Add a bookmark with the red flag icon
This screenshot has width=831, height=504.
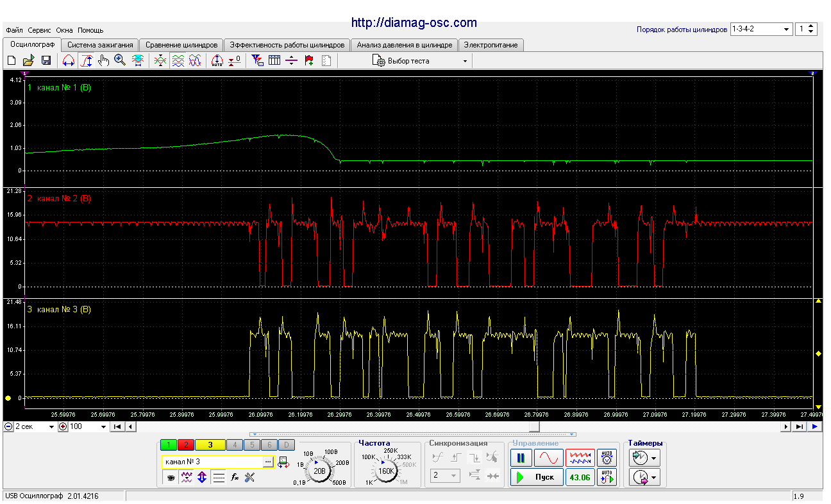point(309,61)
